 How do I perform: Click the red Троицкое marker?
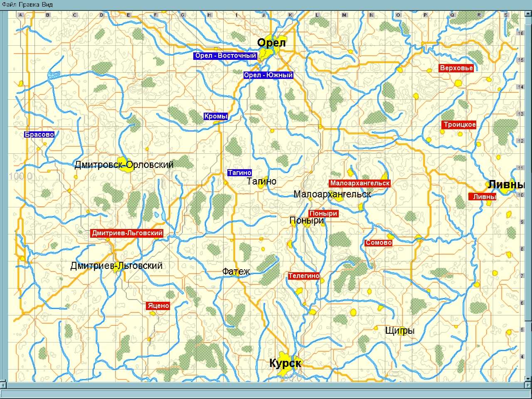(459, 125)
